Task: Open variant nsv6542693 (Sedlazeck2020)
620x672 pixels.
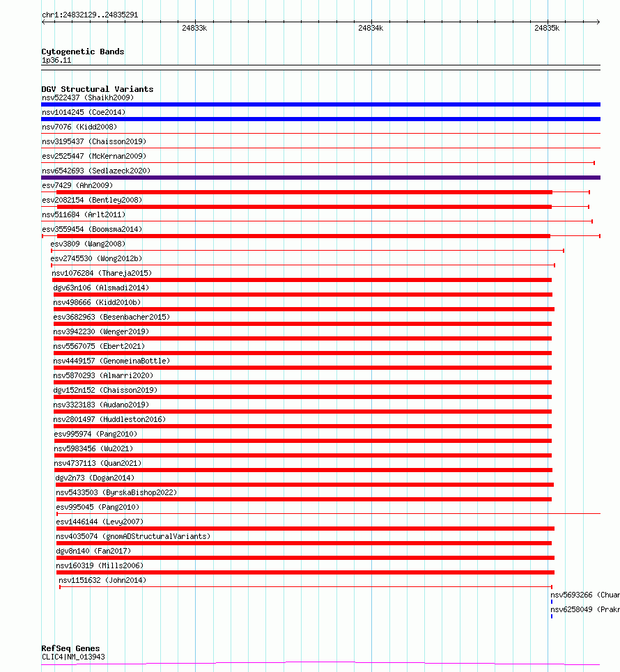Action: [x=96, y=171]
